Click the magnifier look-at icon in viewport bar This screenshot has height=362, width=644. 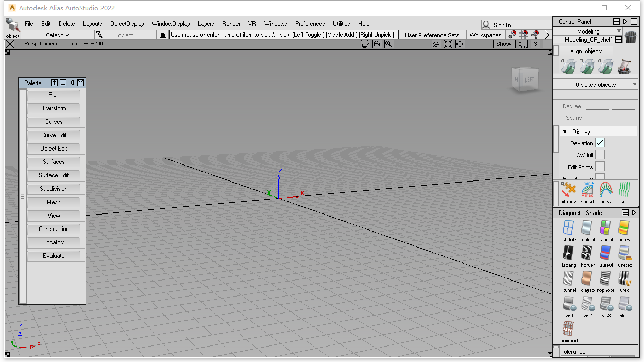(x=388, y=44)
